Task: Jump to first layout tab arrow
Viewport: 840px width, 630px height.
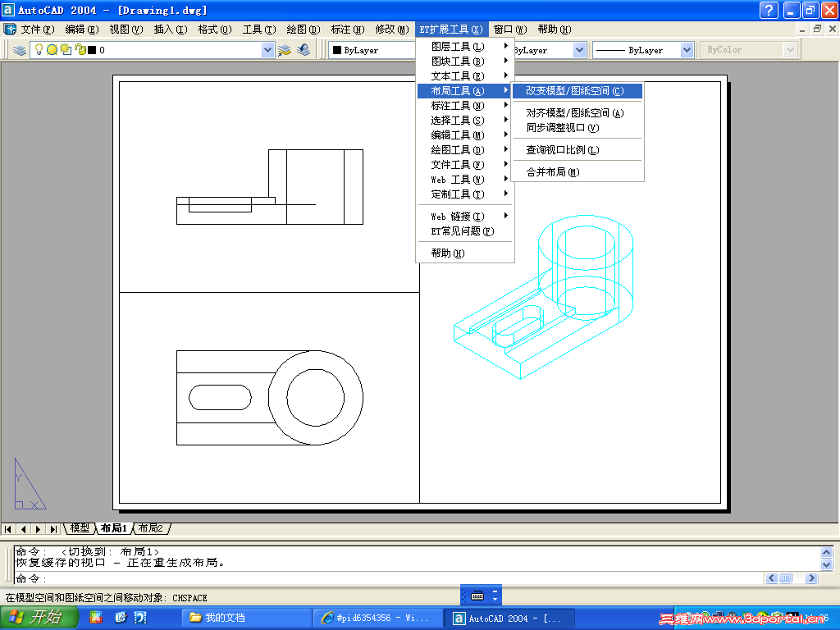Action: click(8, 529)
